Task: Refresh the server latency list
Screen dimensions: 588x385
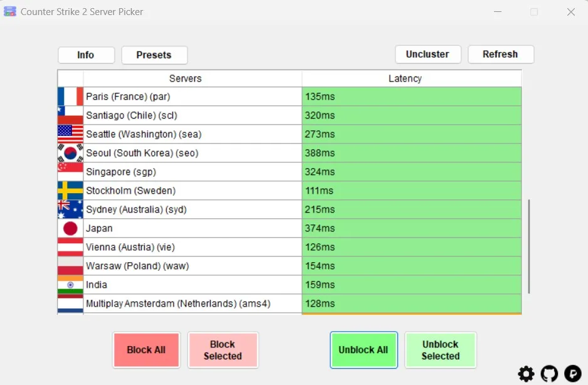Action: [x=501, y=55]
